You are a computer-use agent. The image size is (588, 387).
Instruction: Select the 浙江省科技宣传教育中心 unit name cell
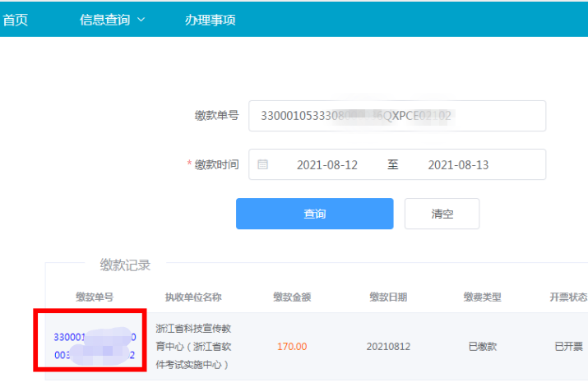click(193, 347)
